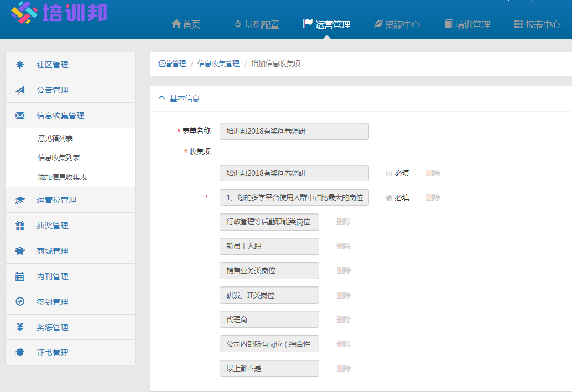Click the flag icon beside 运营管理
This screenshot has height=392, width=572.
308,24
